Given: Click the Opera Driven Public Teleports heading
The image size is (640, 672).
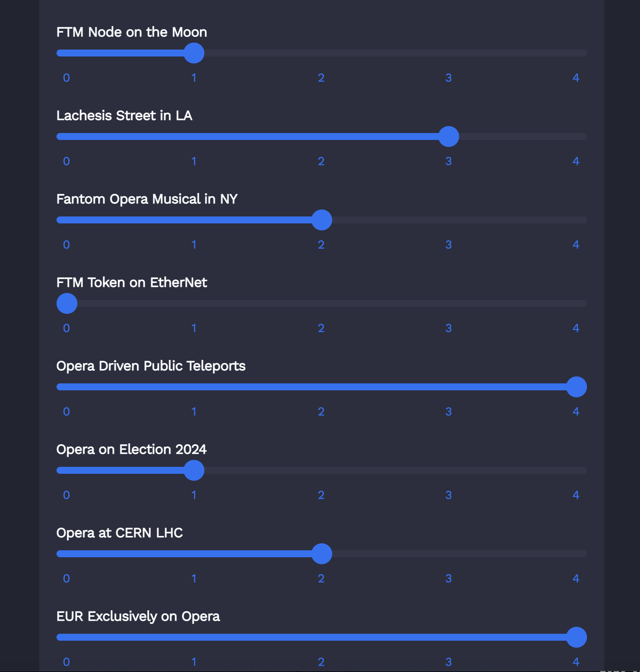Looking at the screenshot, I should (151, 366).
